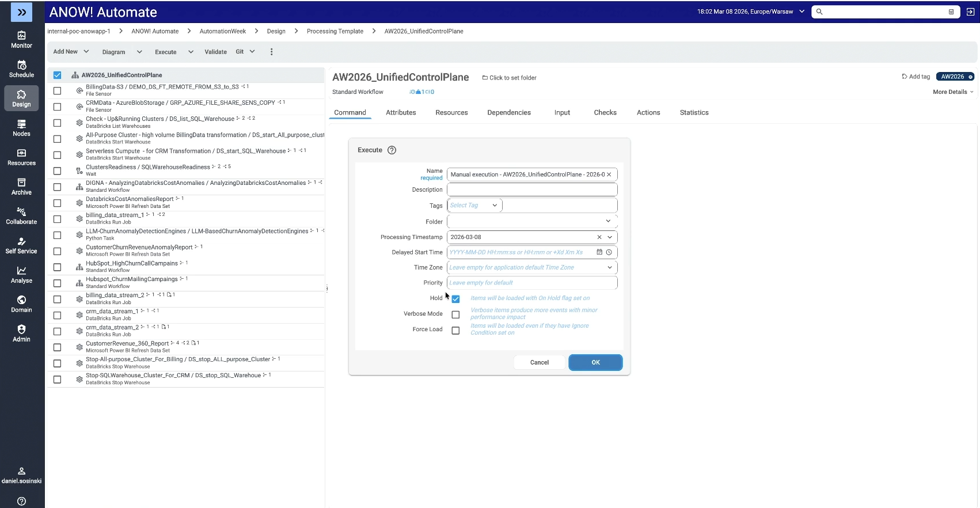Enable the Verbose Mode checkbox
980x508 pixels.
(455, 314)
